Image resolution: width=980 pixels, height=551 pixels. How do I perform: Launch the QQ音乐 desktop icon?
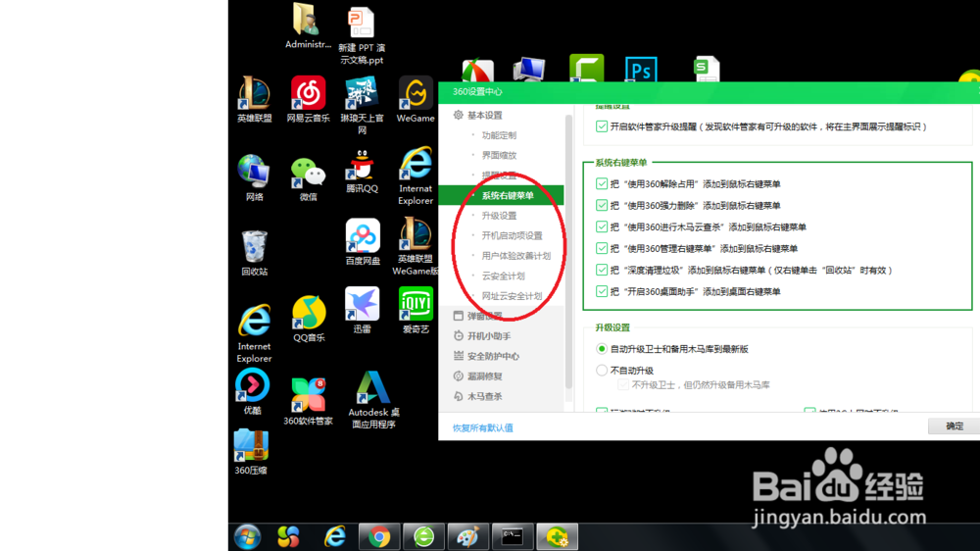[x=309, y=319]
